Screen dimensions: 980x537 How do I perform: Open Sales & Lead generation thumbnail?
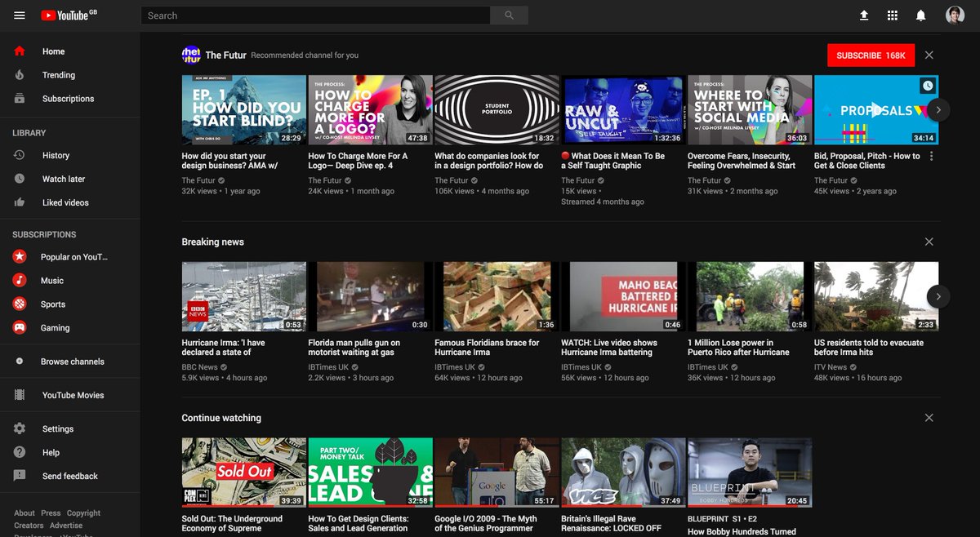pos(370,473)
